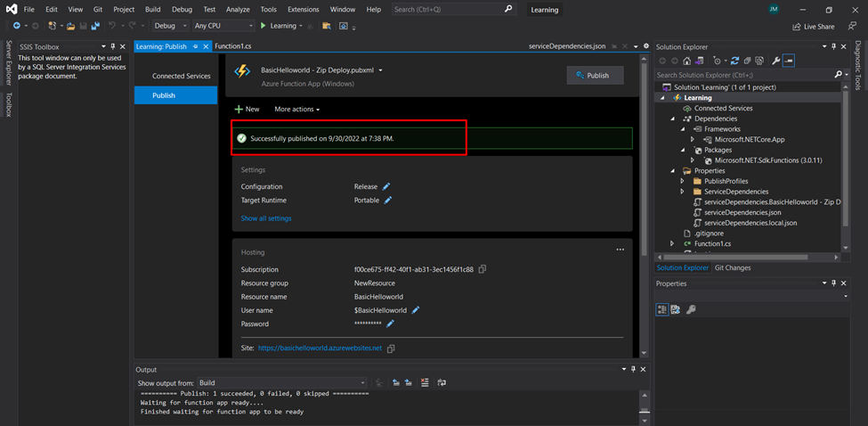Open the Build menu

pos(153,10)
